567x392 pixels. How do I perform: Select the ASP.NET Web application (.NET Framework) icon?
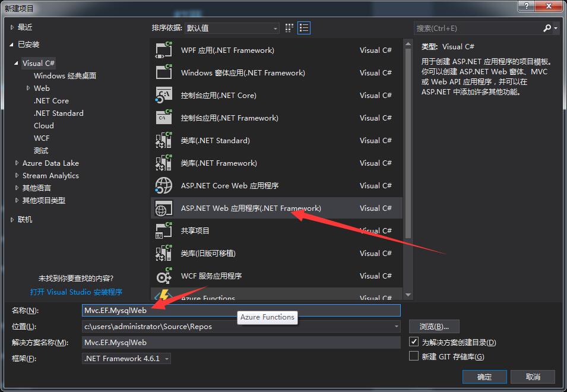pos(164,208)
